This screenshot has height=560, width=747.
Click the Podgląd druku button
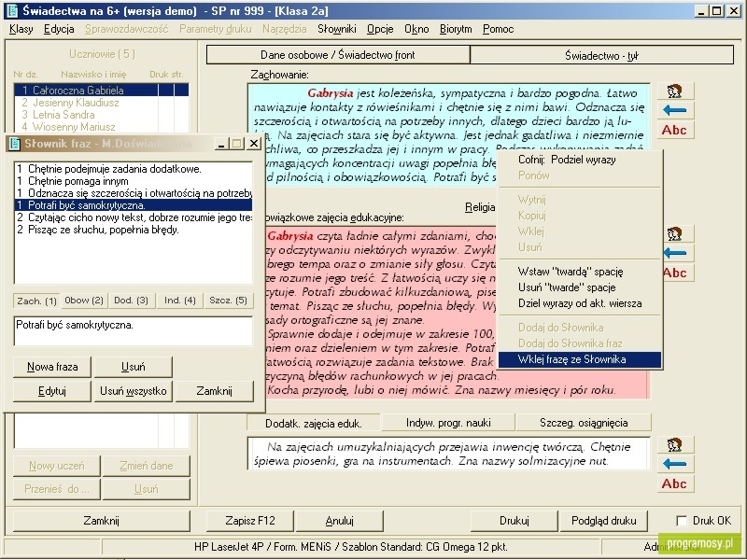pyautogui.click(x=603, y=521)
